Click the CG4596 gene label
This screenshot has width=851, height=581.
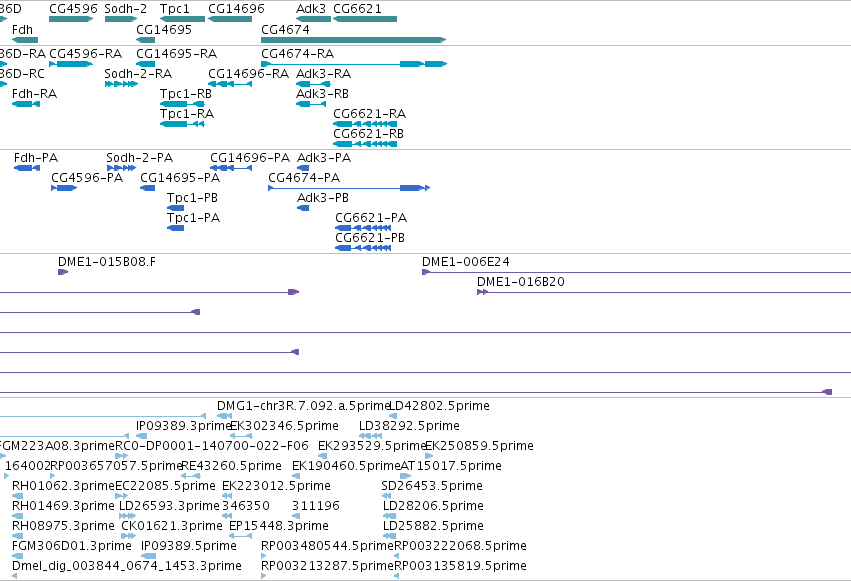73,9
